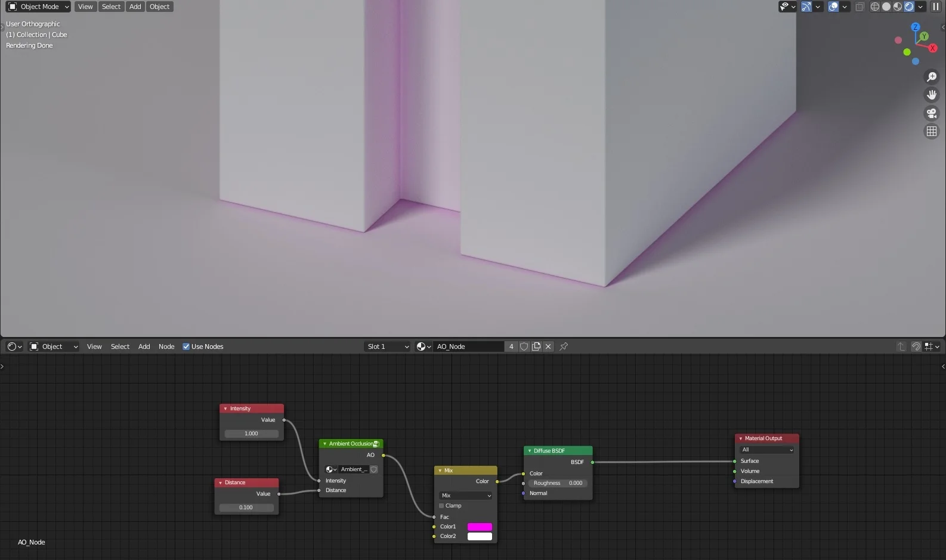Screen dimensions: 946x560
Task: Click Intensity value field 1.000
Action: (x=251, y=434)
